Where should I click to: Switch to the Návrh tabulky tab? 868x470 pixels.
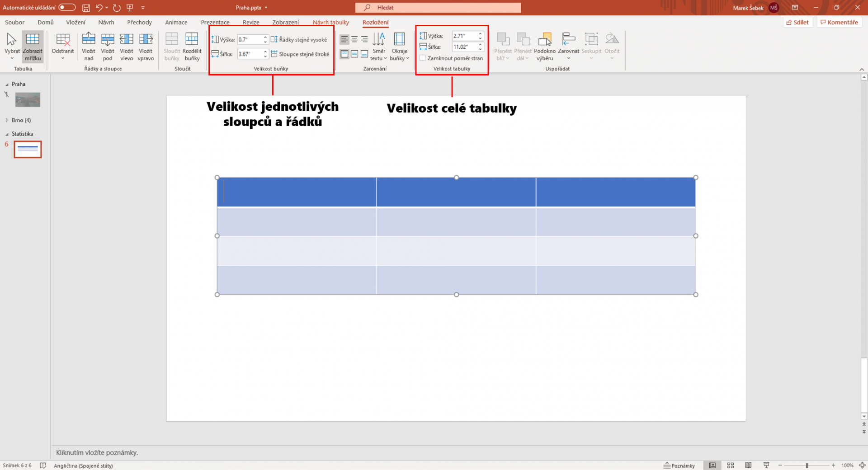(330, 22)
